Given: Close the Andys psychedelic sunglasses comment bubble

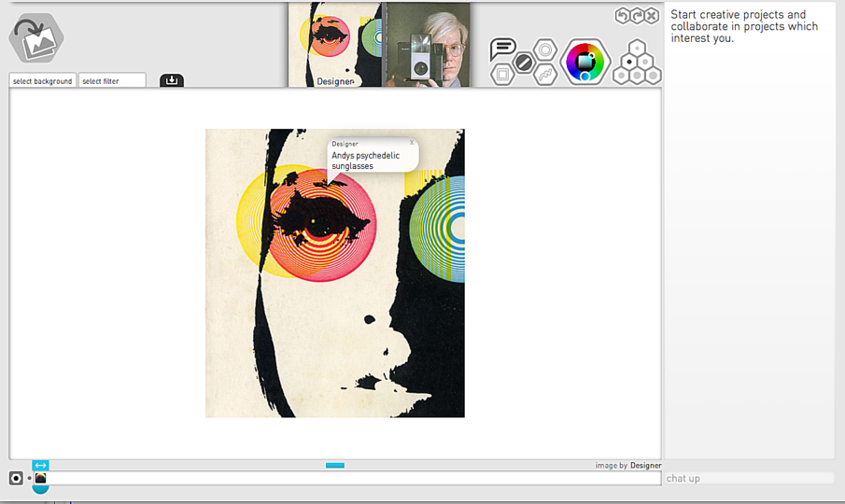Looking at the screenshot, I should [x=412, y=143].
